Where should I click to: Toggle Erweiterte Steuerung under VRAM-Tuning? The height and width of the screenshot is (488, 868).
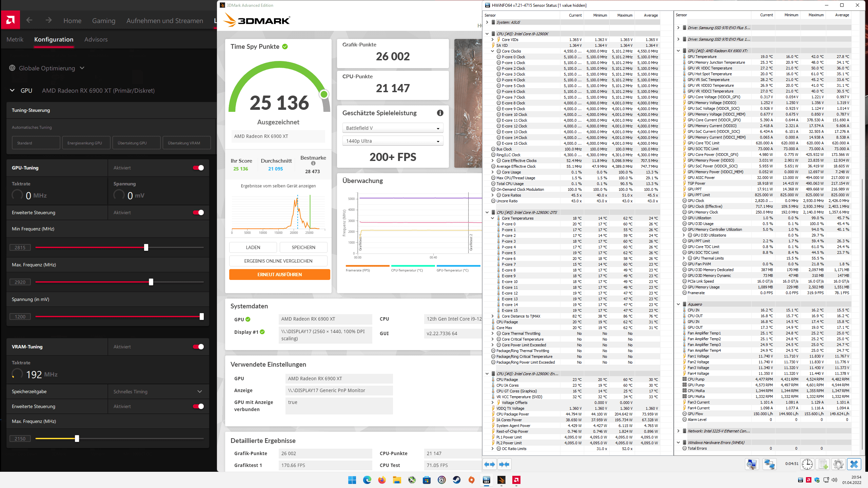pyautogui.click(x=198, y=406)
